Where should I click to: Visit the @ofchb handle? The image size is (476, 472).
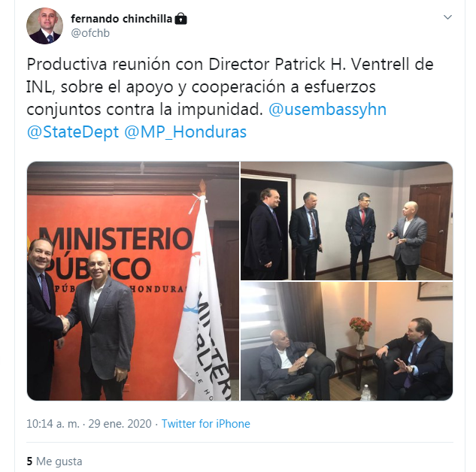(x=90, y=33)
